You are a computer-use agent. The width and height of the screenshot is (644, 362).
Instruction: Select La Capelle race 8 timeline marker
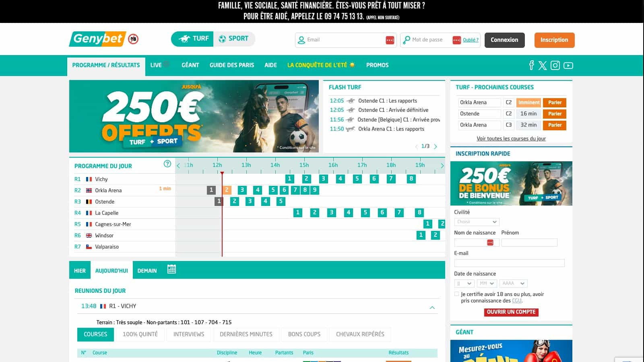click(x=419, y=212)
